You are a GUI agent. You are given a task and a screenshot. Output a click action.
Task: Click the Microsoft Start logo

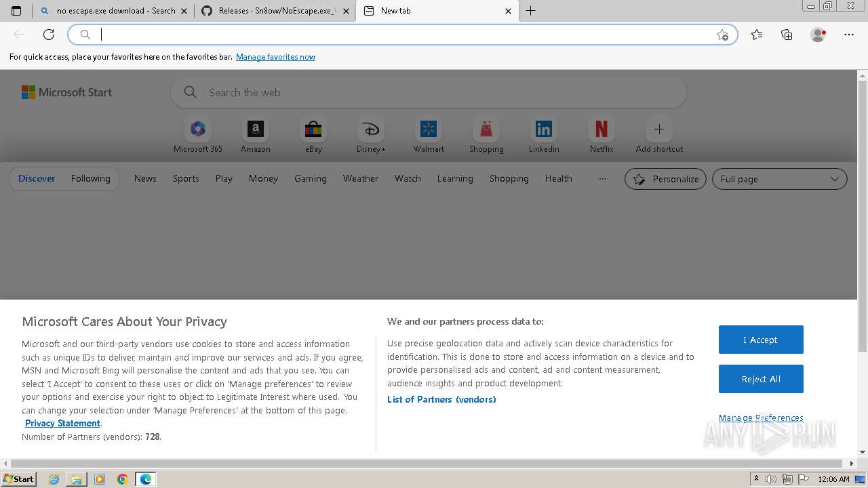(x=66, y=92)
